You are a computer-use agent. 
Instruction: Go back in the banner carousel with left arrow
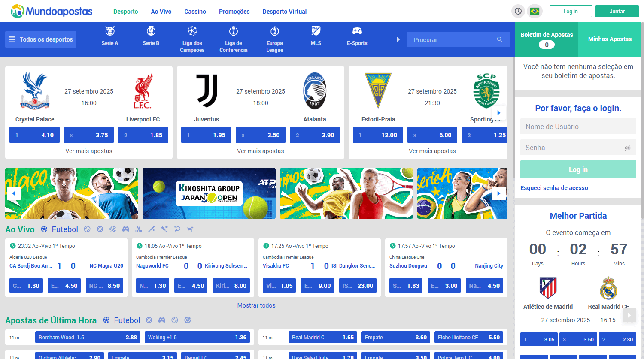pyautogui.click(x=14, y=193)
